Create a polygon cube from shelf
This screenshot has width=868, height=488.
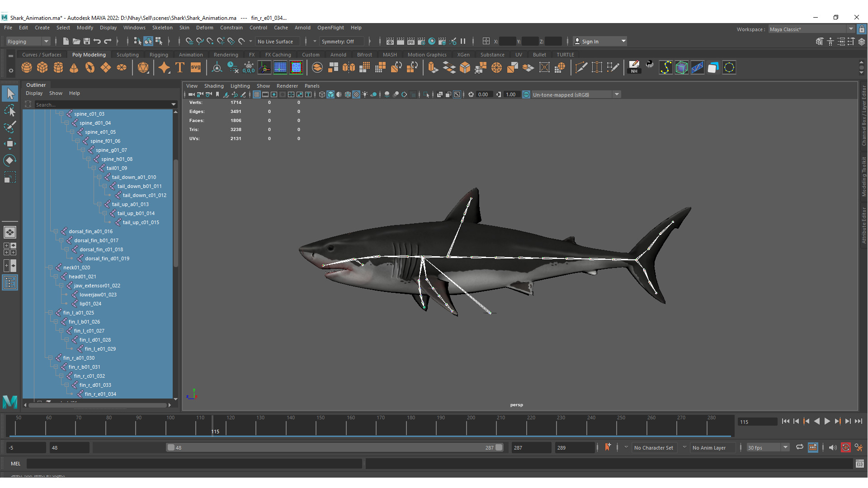42,68
